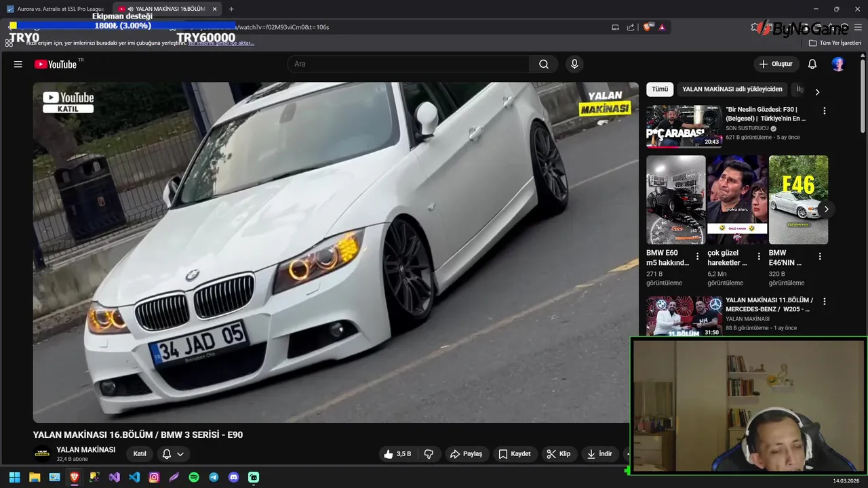Open Brave Rewards triangle icon
The image size is (868, 488).
[x=662, y=27]
